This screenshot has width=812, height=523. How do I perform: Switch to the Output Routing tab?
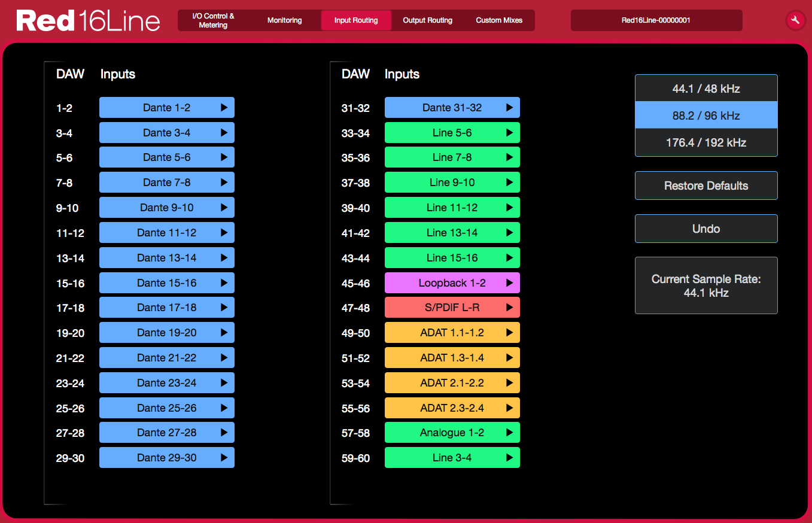(427, 20)
